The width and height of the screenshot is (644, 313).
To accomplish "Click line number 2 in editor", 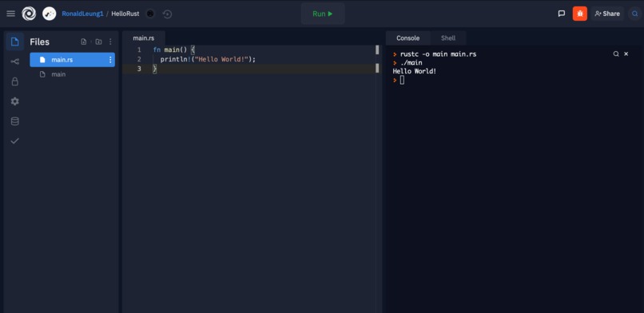I will (x=139, y=59).
